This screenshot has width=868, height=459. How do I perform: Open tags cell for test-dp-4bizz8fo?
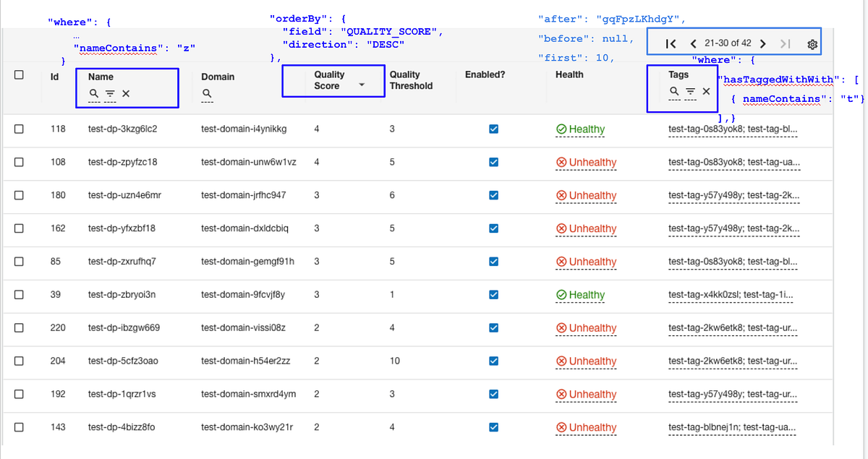(732, 427)
